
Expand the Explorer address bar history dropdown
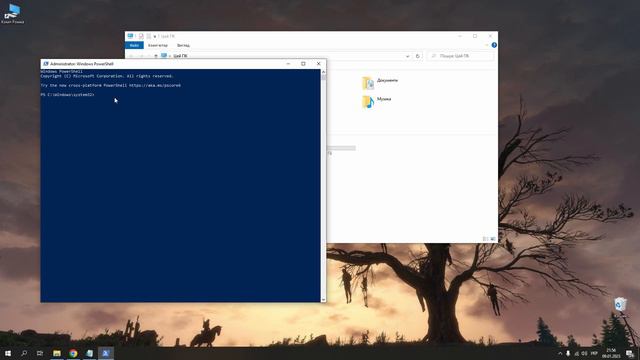coord(407,56)
